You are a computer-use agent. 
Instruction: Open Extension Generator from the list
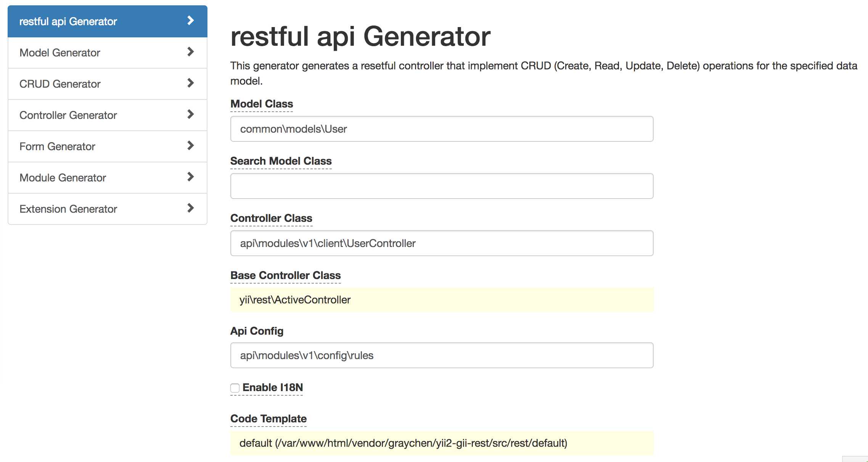pyautogui.click(x=108, y=209)
